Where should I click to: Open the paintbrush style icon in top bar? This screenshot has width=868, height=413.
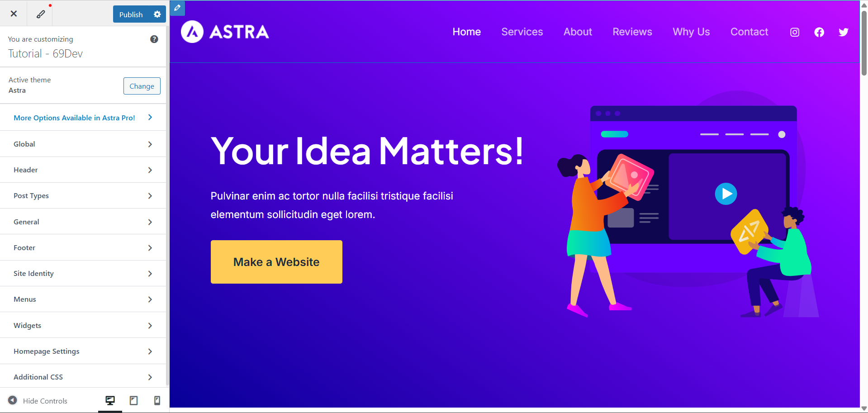click(40, 14)
